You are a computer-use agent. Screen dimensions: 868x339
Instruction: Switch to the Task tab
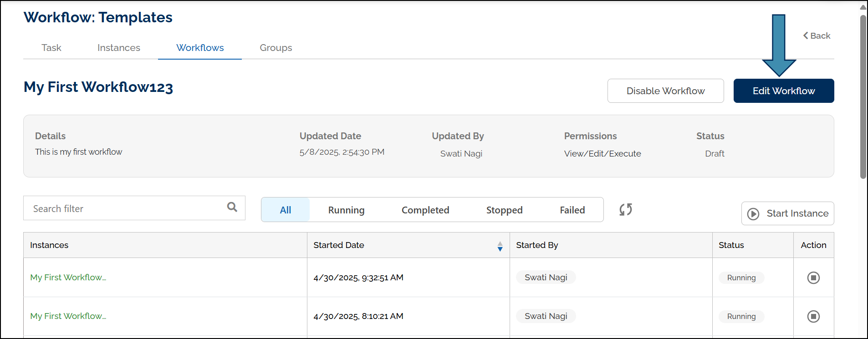[x=51, y=48]
